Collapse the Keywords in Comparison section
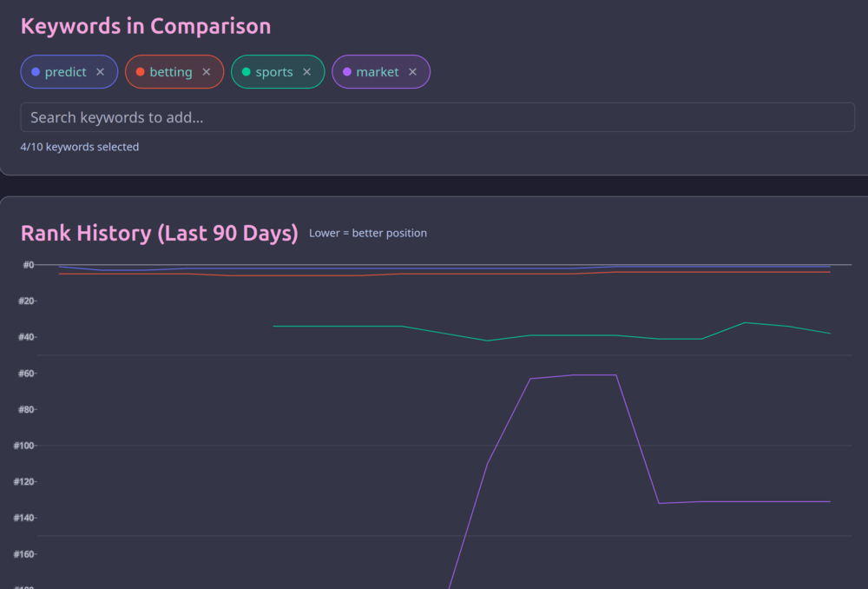This screenshot has width=868, height=589. tap(145, 26)
